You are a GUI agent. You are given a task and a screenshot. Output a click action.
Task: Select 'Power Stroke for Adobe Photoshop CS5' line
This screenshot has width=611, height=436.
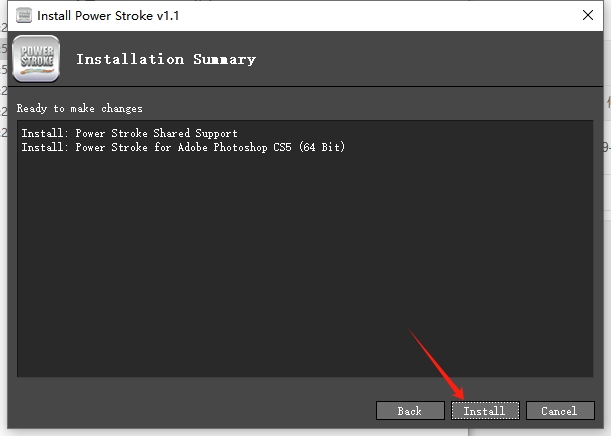coord(183,147)
